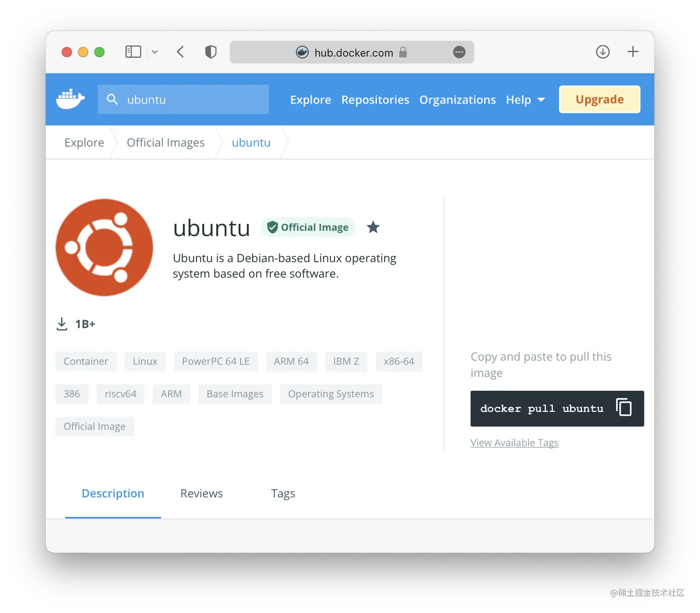Select the PowerPC 64 LE chip
This screenshot has width=700, height=613.
tap(216, 361)
